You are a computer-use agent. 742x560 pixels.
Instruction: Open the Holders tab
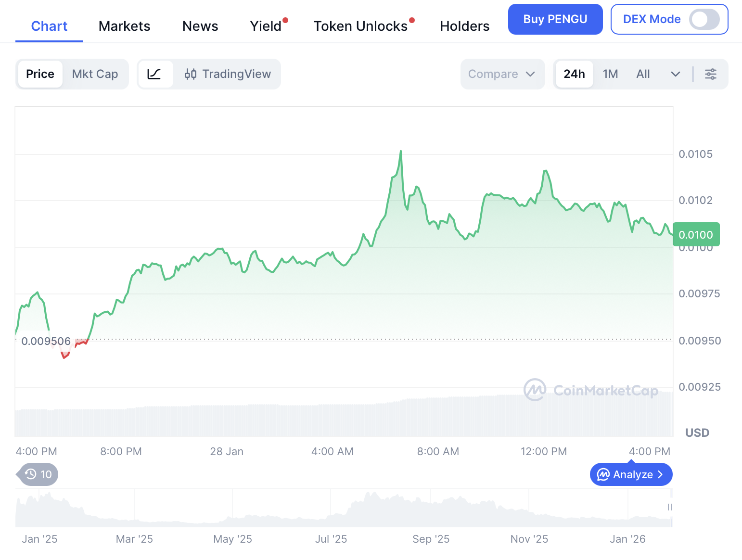click(464, 26)
